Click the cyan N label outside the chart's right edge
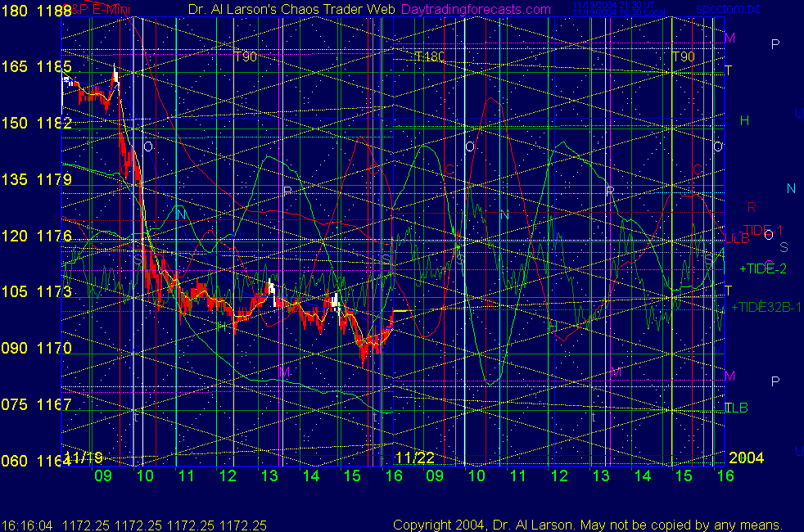The width and height of the screenshot is (804, 532). (x=791, y=188)
